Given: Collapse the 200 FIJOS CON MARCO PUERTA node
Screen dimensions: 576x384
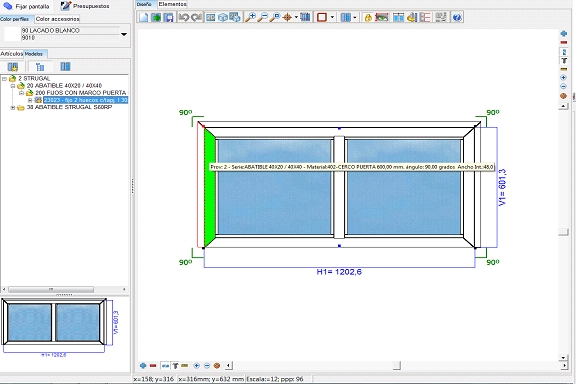Looking at the screenshot, I should click(22, 93).
